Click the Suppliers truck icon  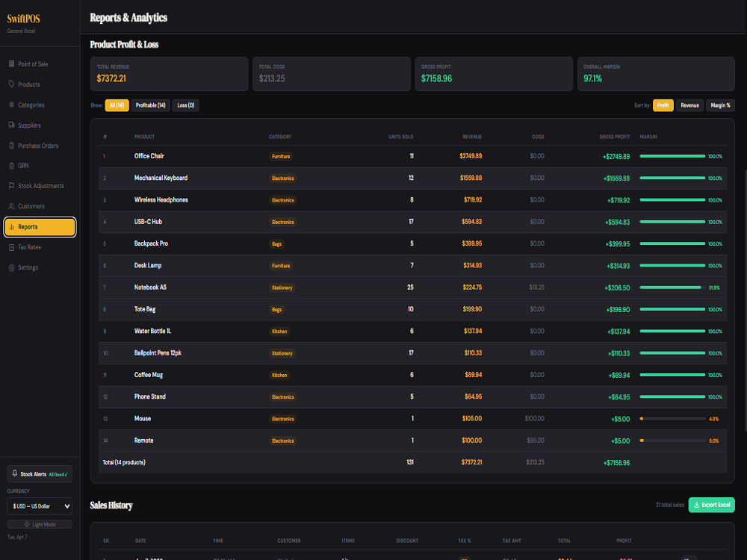11,125
